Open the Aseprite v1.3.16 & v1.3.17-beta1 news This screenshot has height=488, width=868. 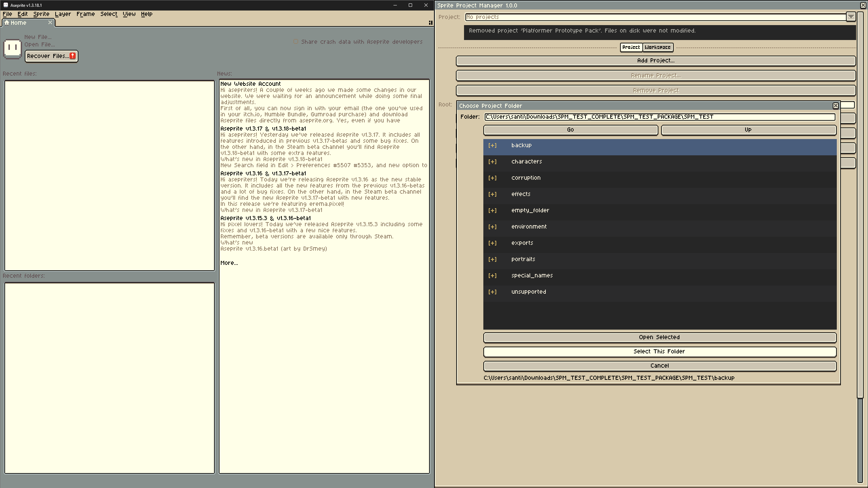point(263,173)
